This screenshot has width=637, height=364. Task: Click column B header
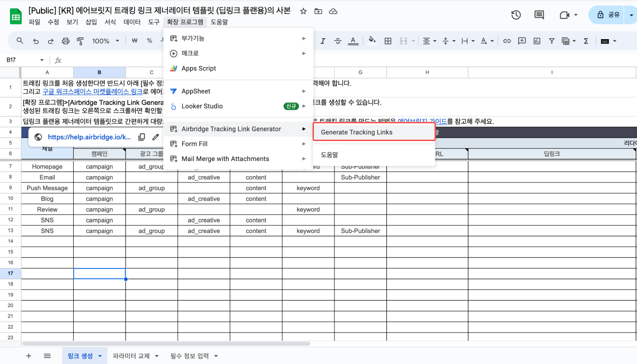coord(99,72)
